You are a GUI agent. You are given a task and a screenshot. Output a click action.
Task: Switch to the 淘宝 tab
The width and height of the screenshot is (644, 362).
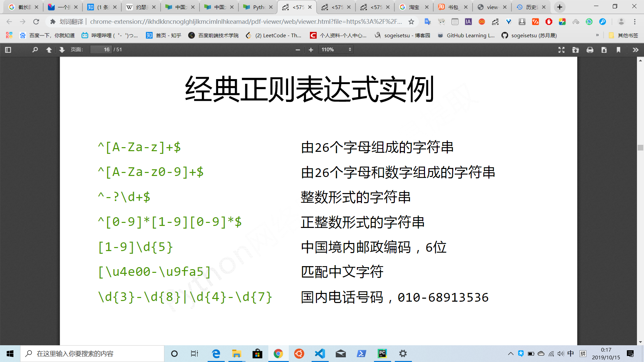point(414,7)
